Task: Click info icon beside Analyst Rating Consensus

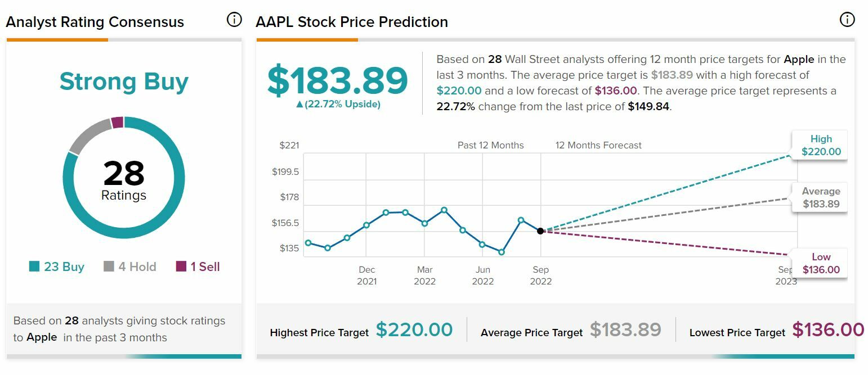Action: pyautogui.click(x=234, y=20)
